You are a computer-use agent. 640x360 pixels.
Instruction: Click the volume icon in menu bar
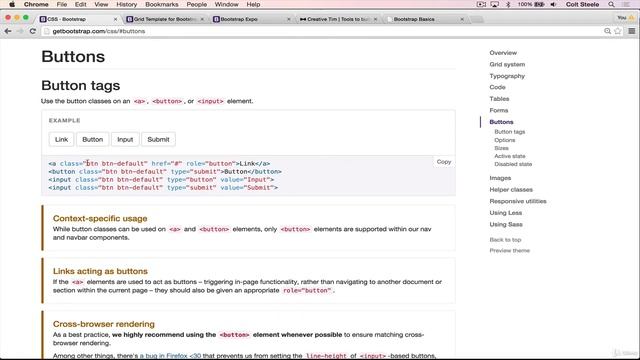pos(553,4)
